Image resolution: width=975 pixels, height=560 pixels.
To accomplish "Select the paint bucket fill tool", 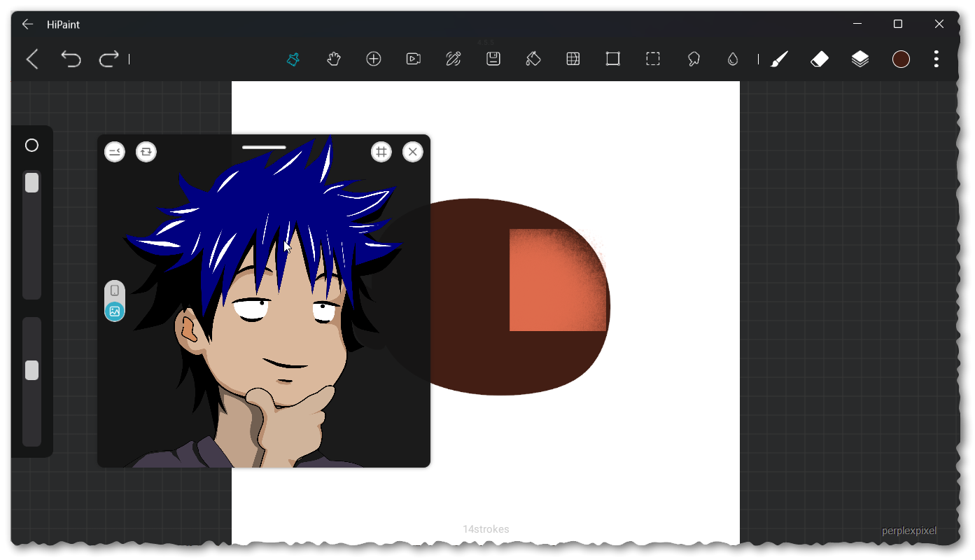I will [x=533, y=59].
